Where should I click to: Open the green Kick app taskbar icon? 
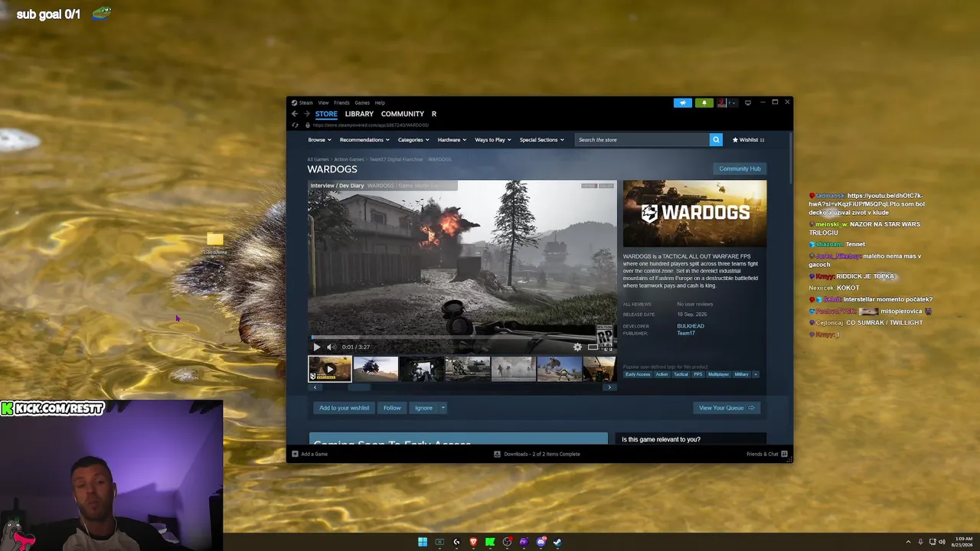[490, 542]
